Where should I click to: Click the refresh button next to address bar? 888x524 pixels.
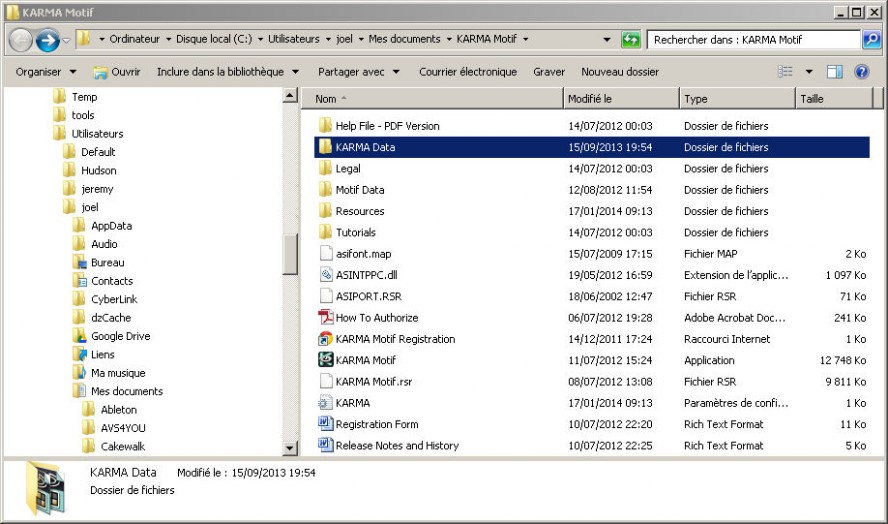[x=630, y=40]
